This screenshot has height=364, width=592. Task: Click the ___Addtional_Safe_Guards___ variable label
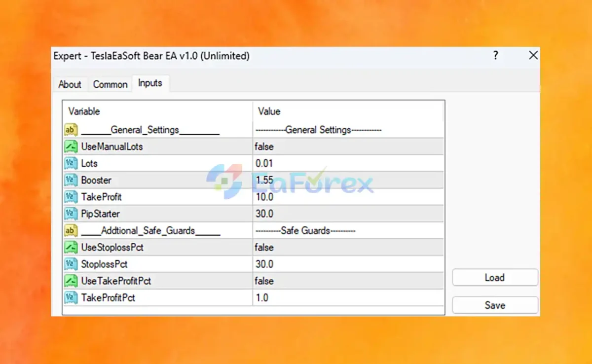[x=150, y=230]
